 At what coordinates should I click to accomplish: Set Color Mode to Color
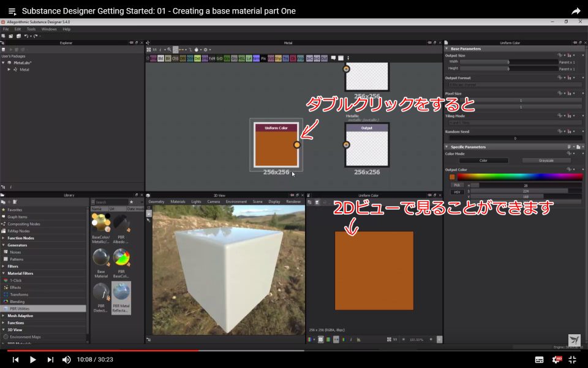tap(483, 160)
